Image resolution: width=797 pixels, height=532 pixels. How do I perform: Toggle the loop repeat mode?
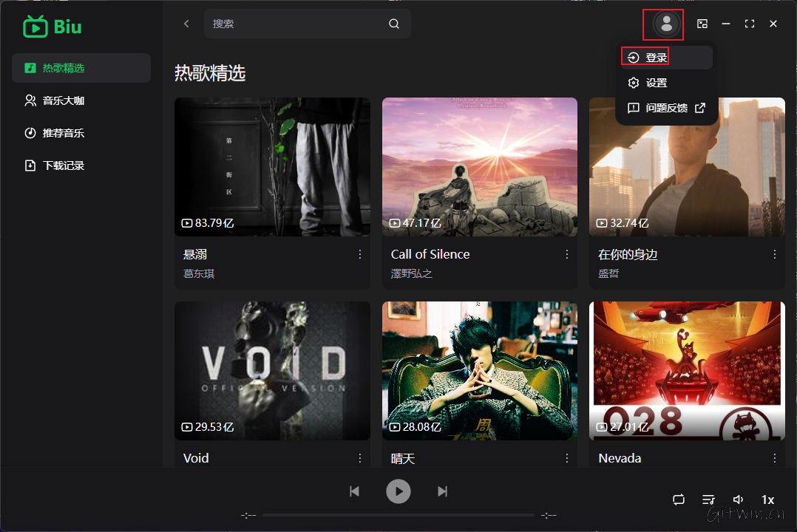pos(679,499)
